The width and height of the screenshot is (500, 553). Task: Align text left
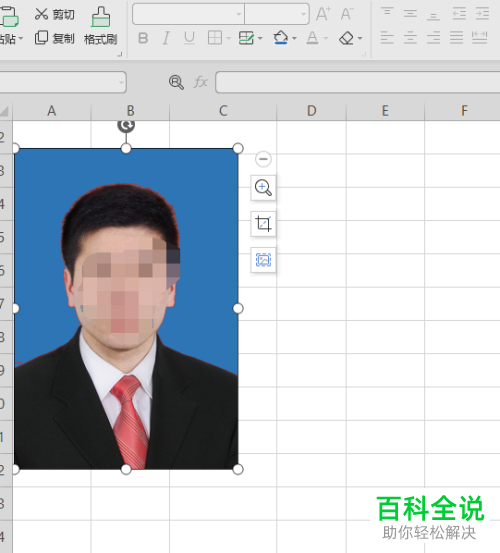pos(387,37)
